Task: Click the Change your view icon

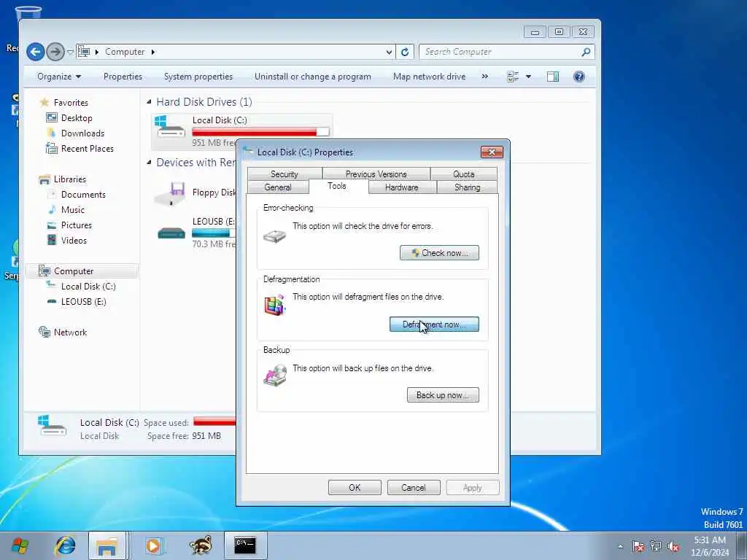Action: pos(513,77)
